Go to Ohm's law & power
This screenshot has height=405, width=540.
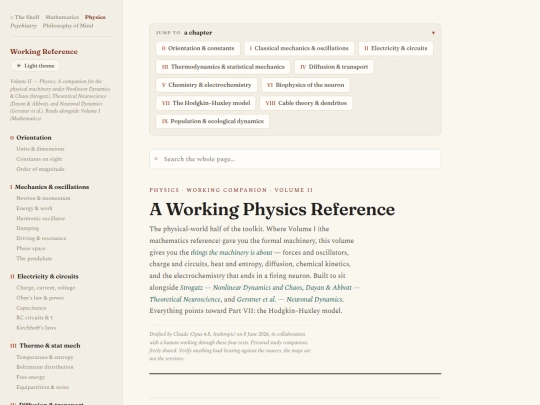[40, 298]
